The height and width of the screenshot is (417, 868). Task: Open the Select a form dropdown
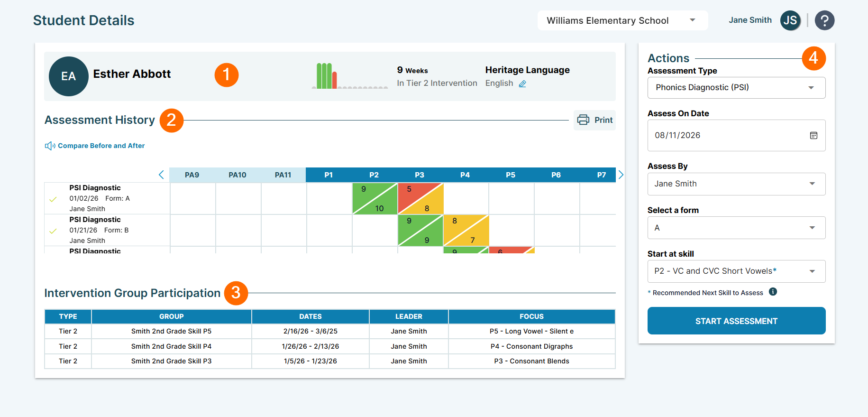(x=736, y=228)
